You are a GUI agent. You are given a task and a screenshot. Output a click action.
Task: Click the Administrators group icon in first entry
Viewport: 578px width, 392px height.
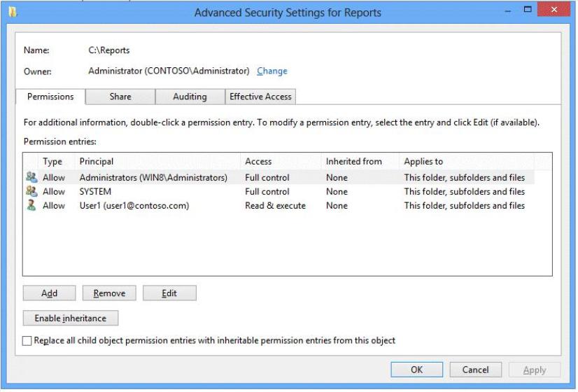tap(31, 177)
